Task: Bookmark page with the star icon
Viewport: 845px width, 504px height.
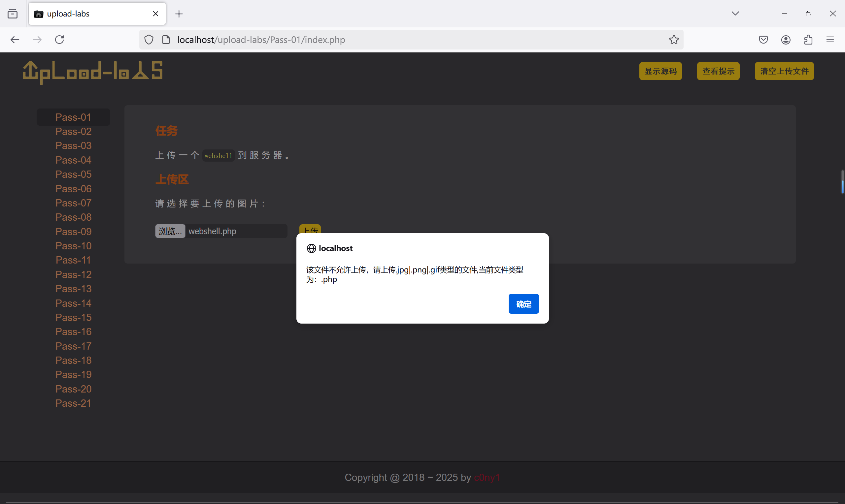Action: [674, 40]
